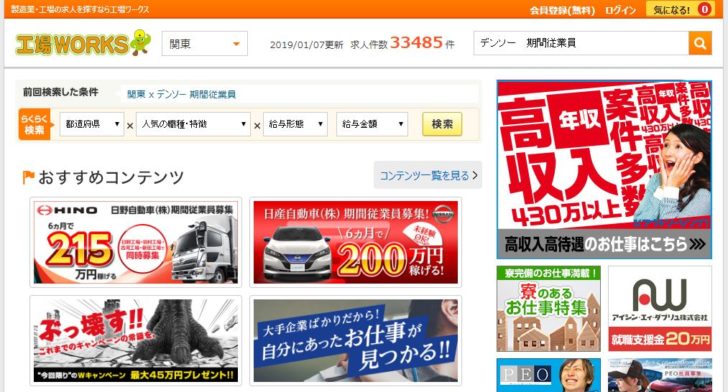
Task: Open the 工場WORKS logo home link
Action: [x=84, y=43]
